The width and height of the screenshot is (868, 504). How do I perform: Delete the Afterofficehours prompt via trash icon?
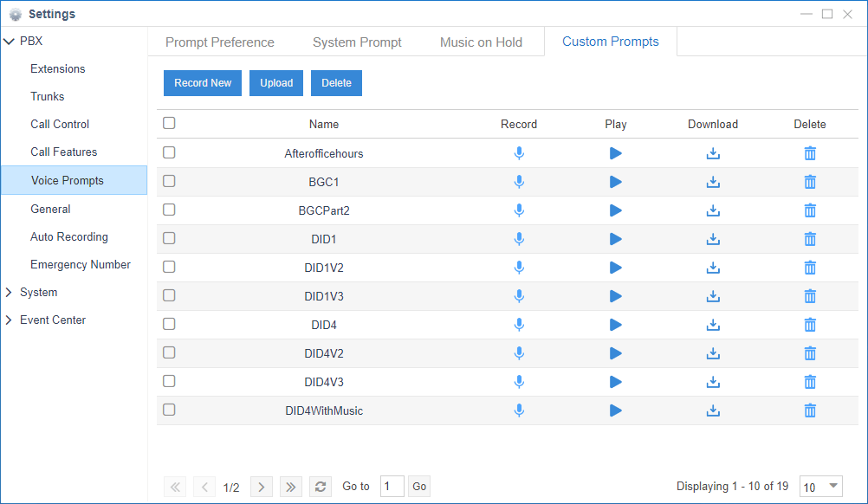(x=810, y=153)
